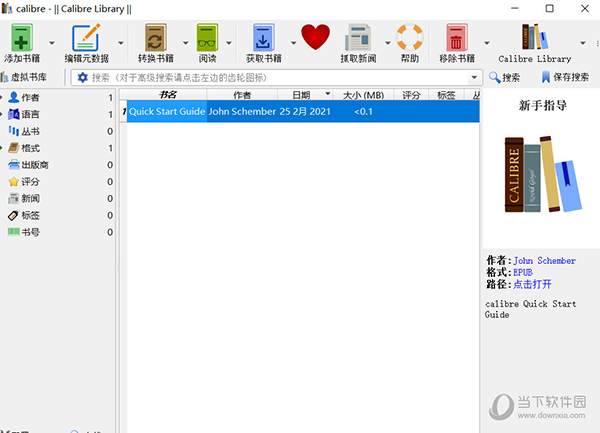The height and width of the screenshot is (433, 600).
Task: Click Save search (保存搜索) bookmark button
Action: point(565,78)
